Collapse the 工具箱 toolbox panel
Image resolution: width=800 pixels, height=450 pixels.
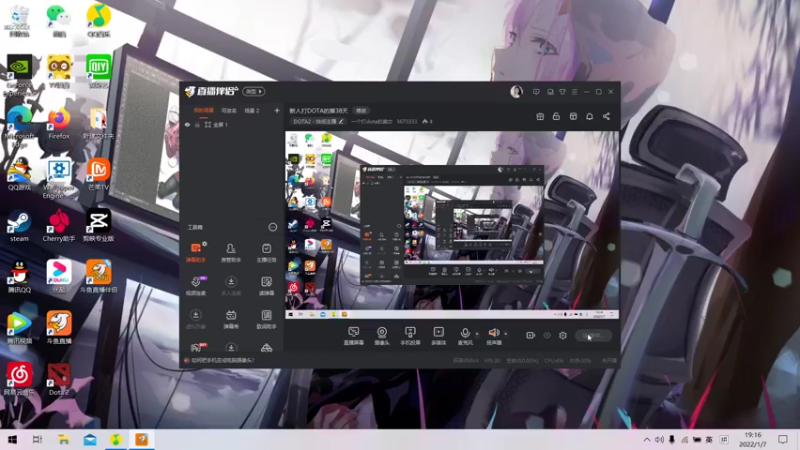pyautogui.click(x=273, y=227)
